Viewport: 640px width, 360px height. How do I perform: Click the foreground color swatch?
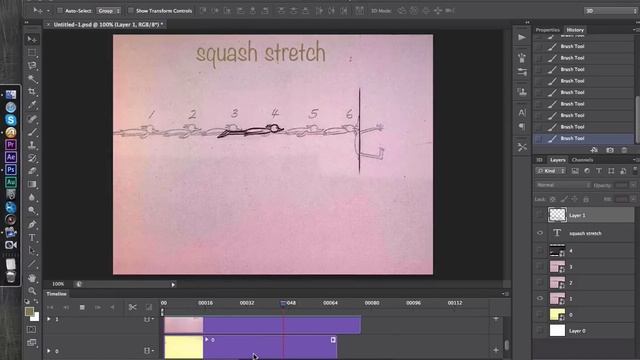point(29,312)
